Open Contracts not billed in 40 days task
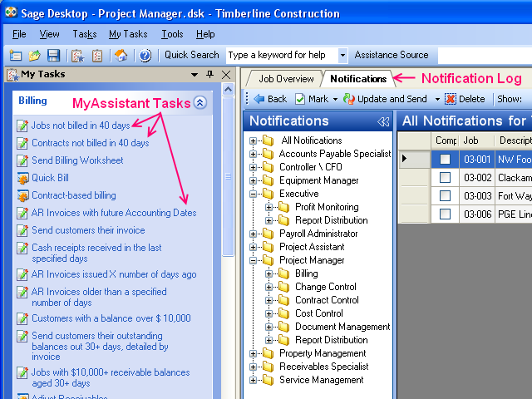 point(91,143)
